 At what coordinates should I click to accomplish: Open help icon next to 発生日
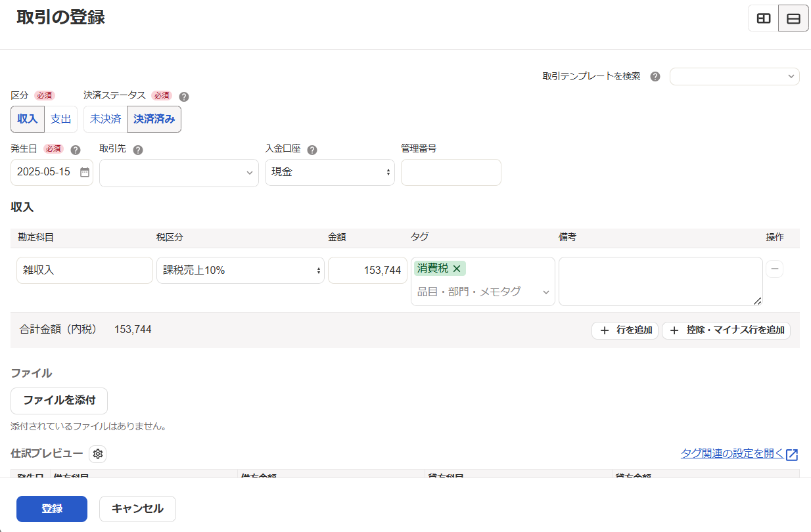[x=76, y=150]
